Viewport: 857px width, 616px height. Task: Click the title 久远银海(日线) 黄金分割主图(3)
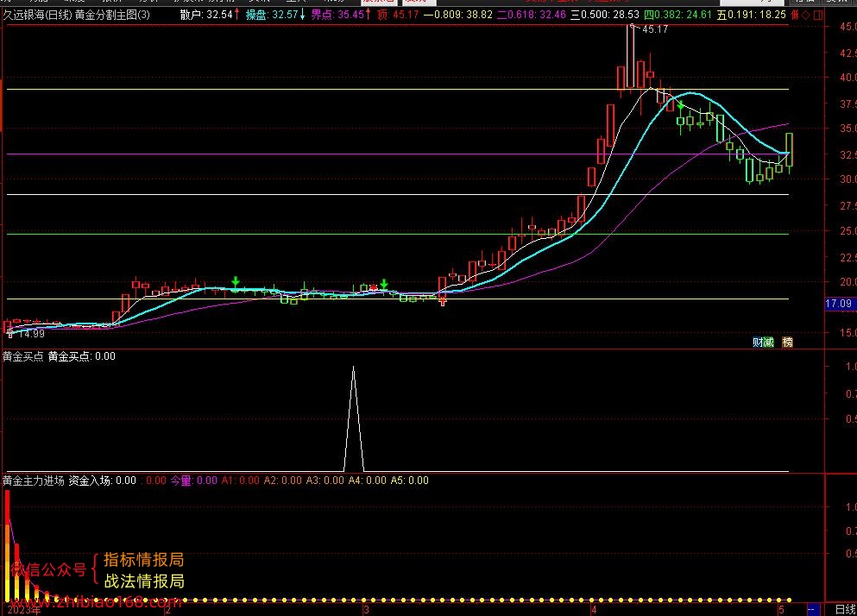(x=77, y=15)
